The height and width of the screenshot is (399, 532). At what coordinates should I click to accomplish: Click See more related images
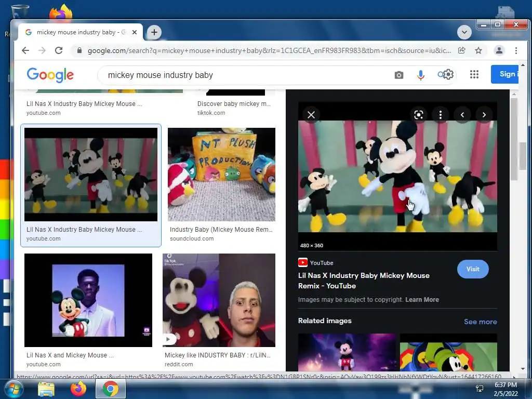pos(480,322)
